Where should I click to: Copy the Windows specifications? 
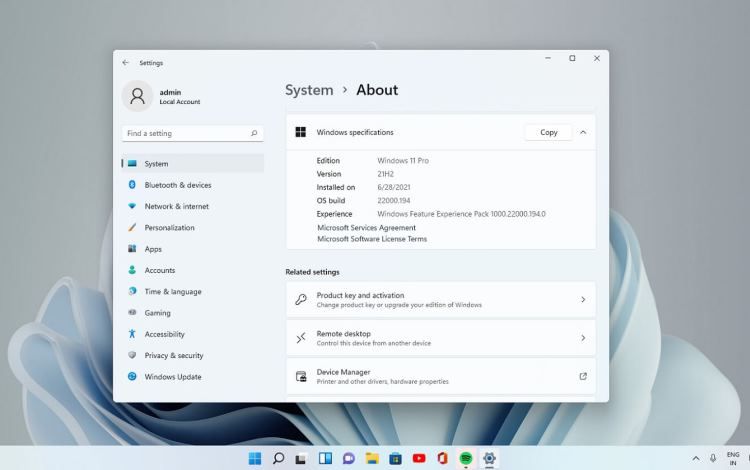548,132
